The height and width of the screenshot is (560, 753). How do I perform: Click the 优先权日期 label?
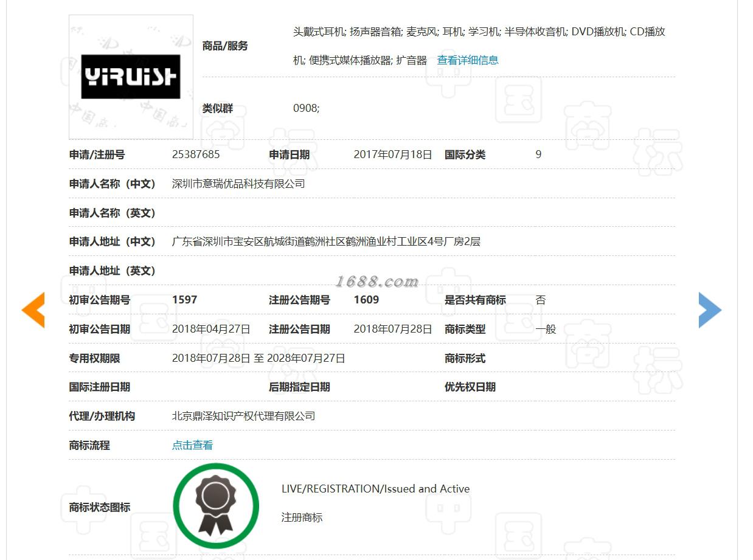point(470,387)
